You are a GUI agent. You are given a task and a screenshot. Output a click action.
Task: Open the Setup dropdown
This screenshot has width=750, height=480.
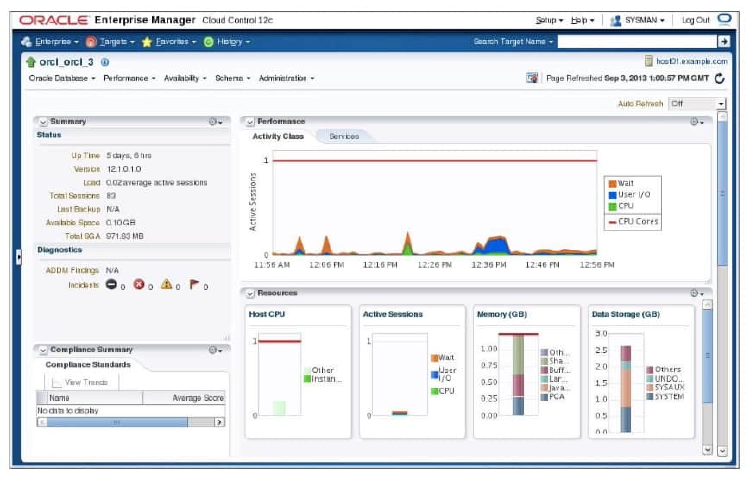pyautogui.click(x=549, y=20)
